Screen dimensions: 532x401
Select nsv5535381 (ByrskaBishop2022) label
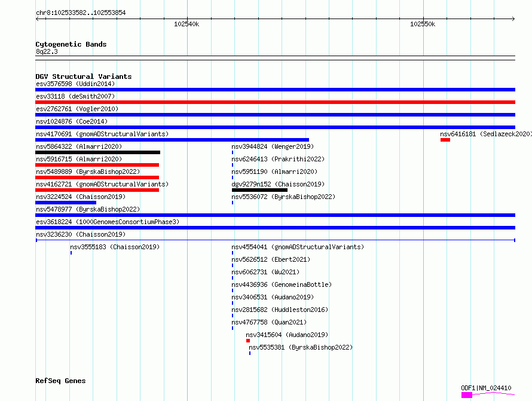[x=301, y=347]
